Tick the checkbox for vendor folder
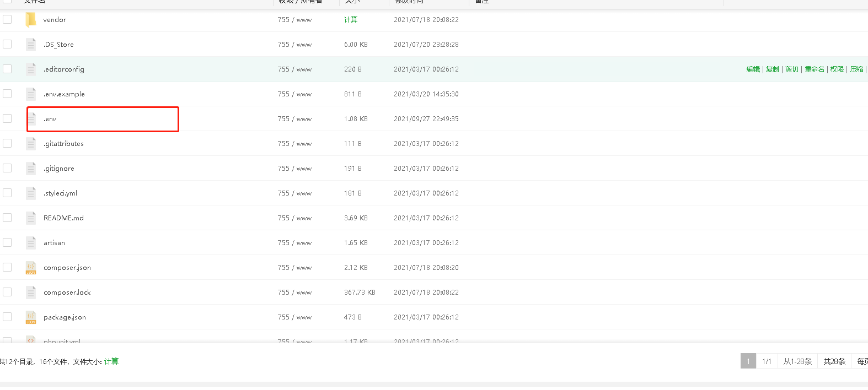868x390 pixels. click(7, 19)
